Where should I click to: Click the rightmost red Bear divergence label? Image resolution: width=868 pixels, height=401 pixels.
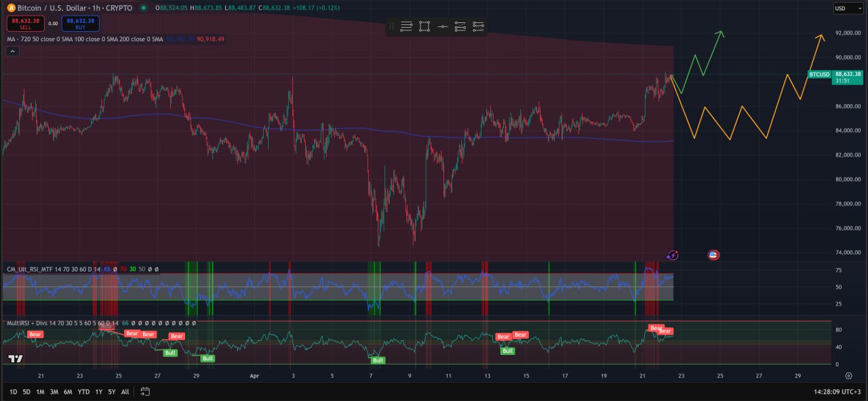tap(665, 331)
